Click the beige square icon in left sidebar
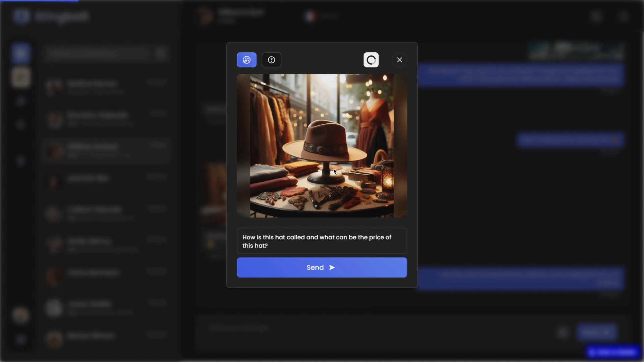Viewport: 644px width, 362px height. point(21,77)
